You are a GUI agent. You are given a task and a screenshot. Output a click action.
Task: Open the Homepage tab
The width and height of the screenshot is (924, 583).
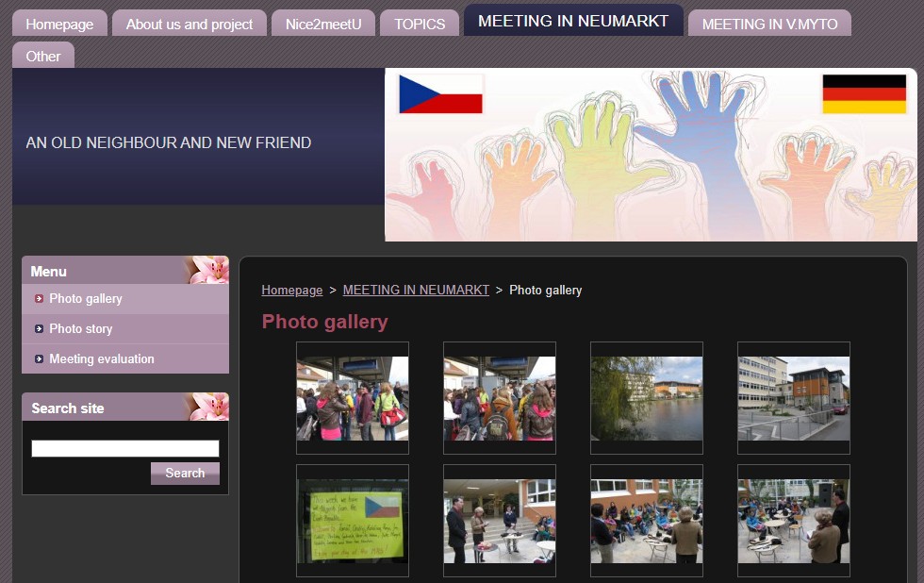(x=59, y=25)
